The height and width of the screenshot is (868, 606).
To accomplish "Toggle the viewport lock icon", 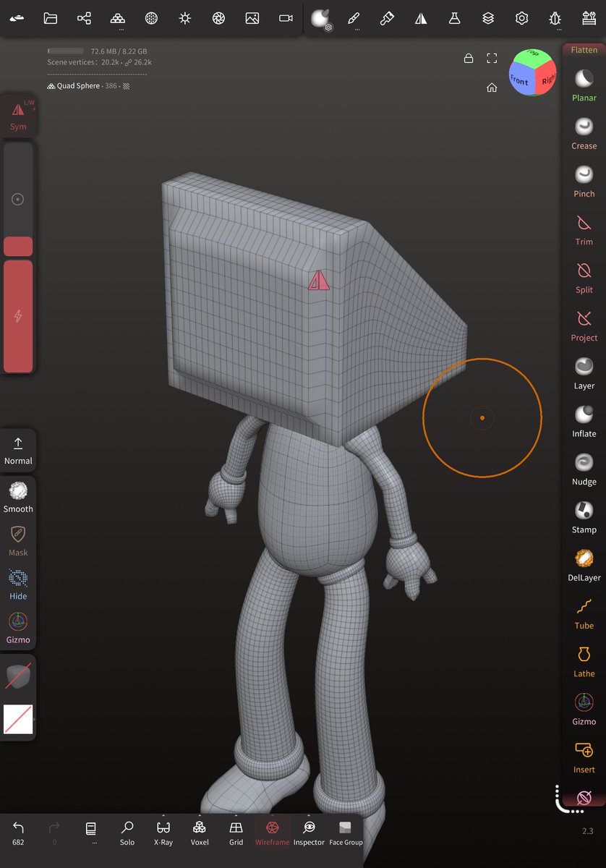I will click(469, 58).
